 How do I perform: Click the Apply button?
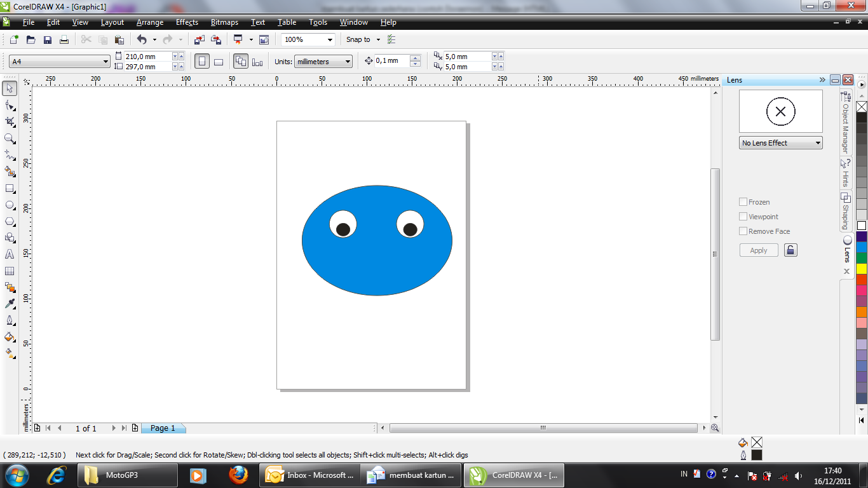tap(759, 250)
